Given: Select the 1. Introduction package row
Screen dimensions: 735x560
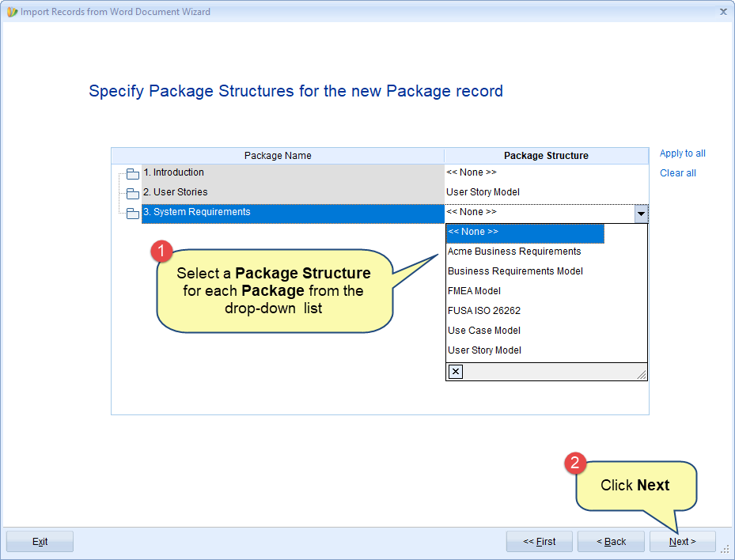Looking at the screenshot, I should [x=293, y=172].
